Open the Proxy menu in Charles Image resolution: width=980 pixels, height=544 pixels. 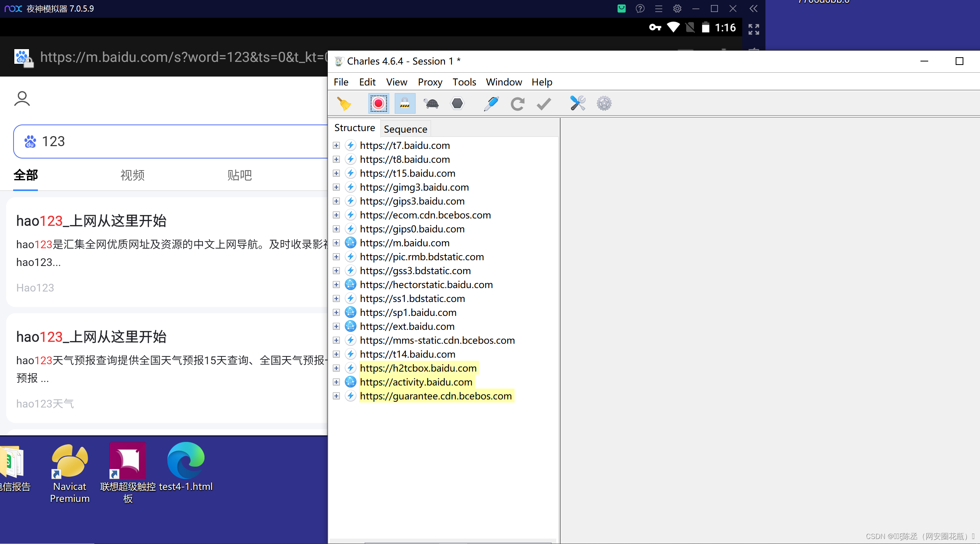pyautogui.click(x=430, y=82)
